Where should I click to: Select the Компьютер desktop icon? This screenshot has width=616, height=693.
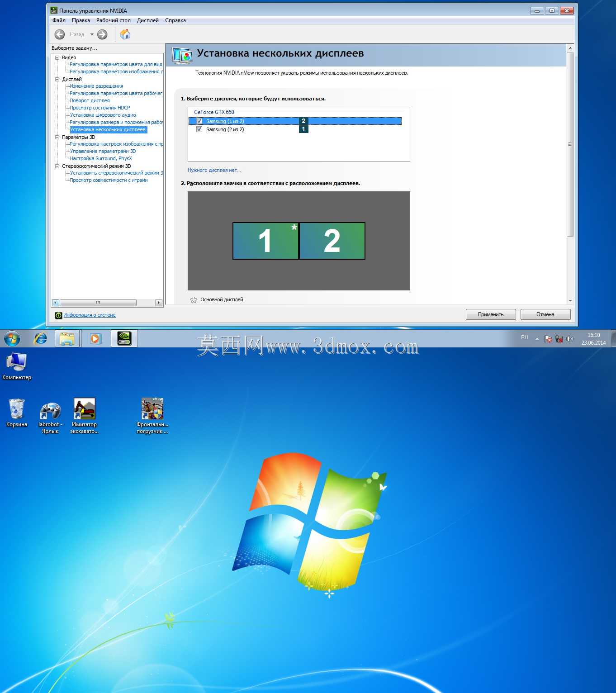17,366
